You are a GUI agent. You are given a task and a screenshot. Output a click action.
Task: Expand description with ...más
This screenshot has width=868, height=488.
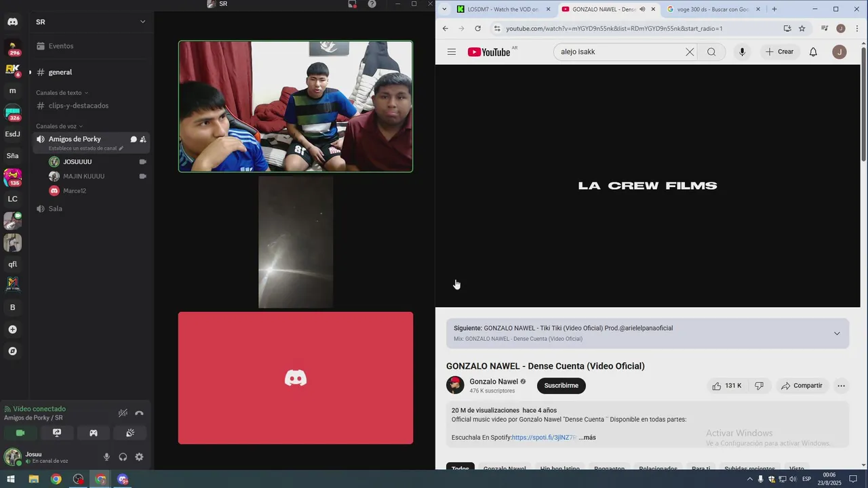point(587,438)
